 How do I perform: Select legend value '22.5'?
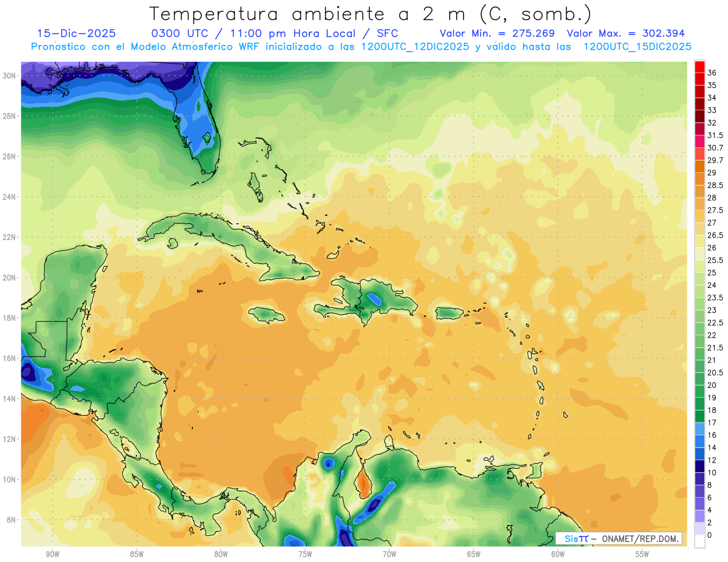tap(715, 323)
